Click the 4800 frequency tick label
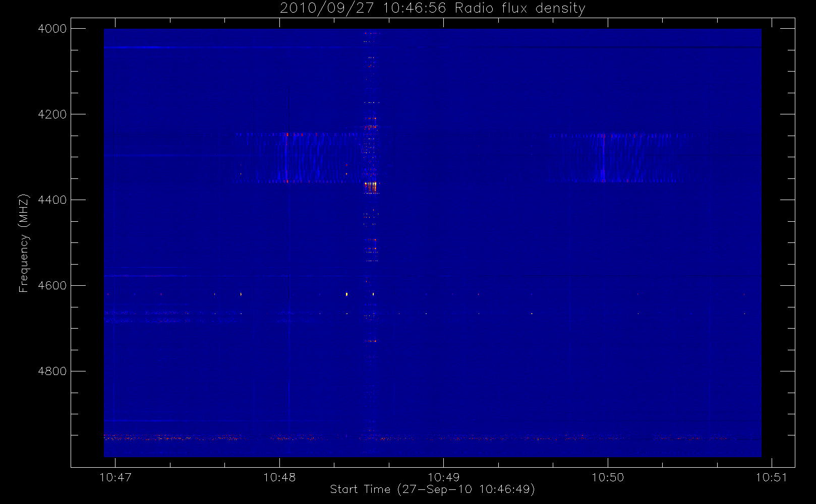The image size is (816, 504). 52,371
